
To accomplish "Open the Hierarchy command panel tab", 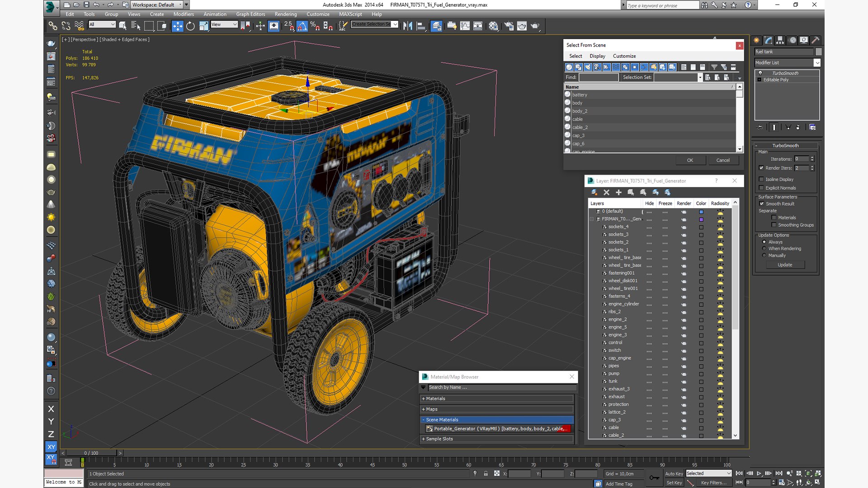I will (780, 40).
